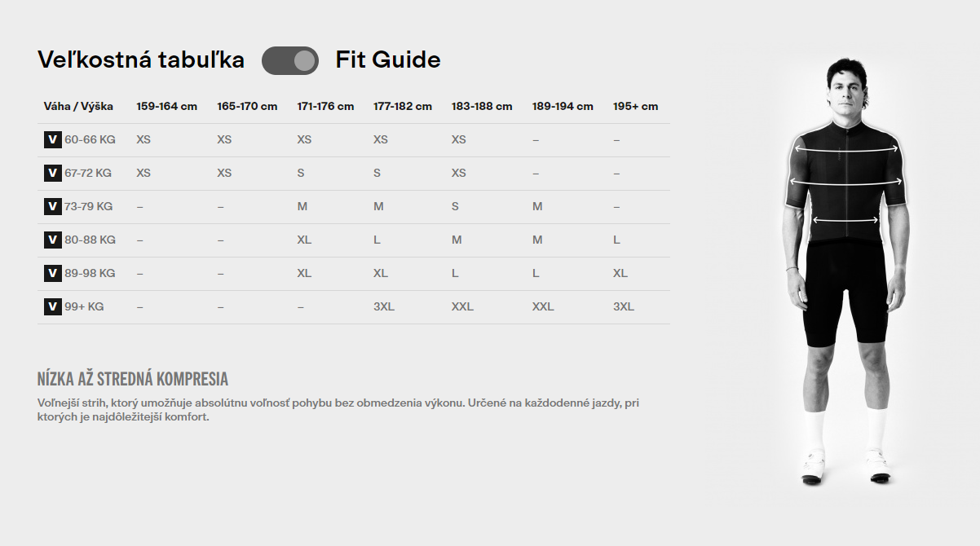Select the L cell in the 195+ cm column

pos(616,240)
